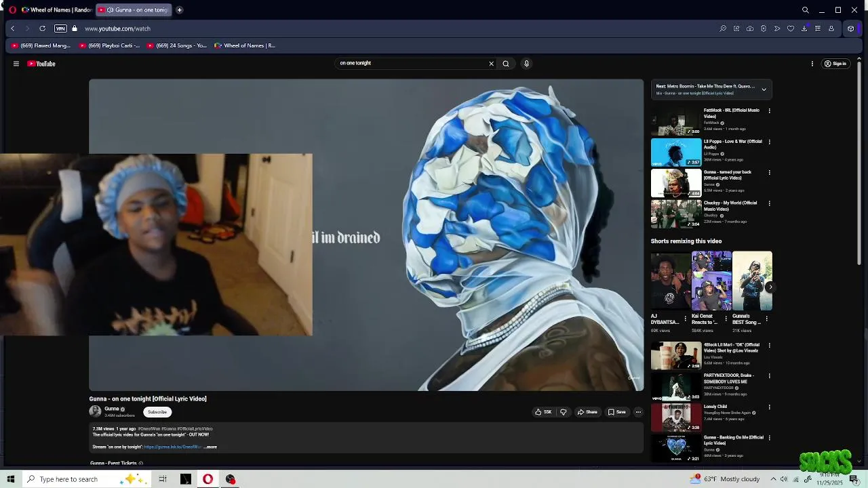Open options for AJ DYBANTSA Short

(x=685, y=319)
